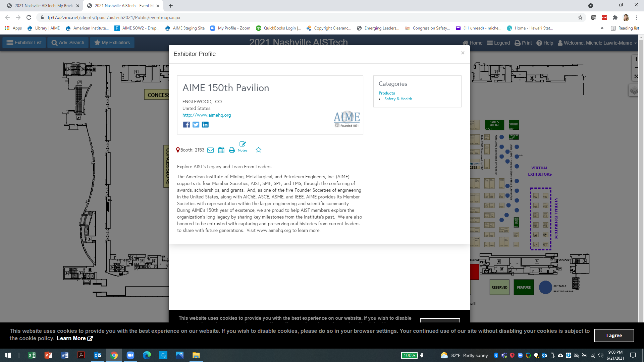The height and width of the screenshot is (362, 644).
Task: Click the RESERVED legend box
Action: [499, 287]
